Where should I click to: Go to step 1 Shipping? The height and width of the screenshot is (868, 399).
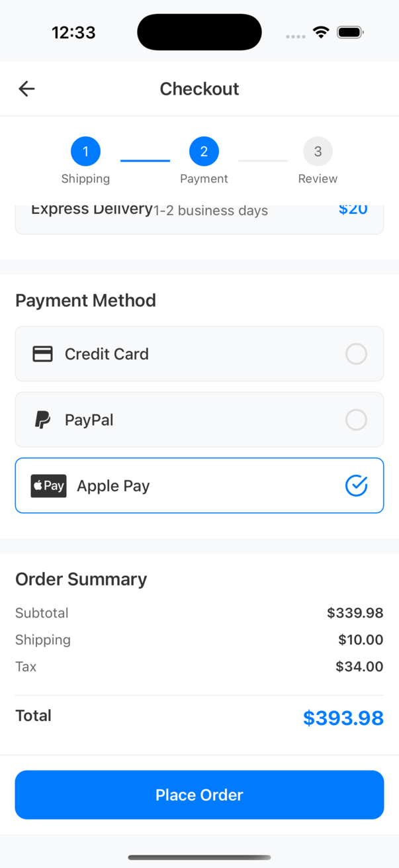[x=85, y=152]
